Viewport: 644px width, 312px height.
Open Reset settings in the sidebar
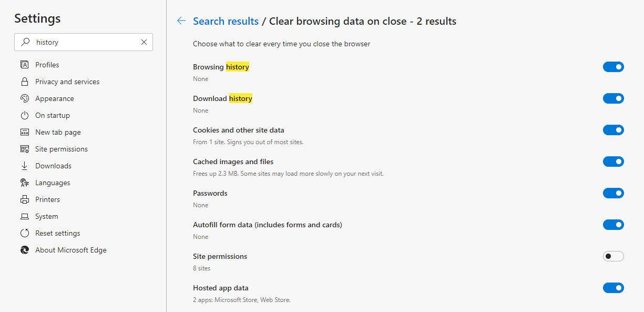pos(57,233)
